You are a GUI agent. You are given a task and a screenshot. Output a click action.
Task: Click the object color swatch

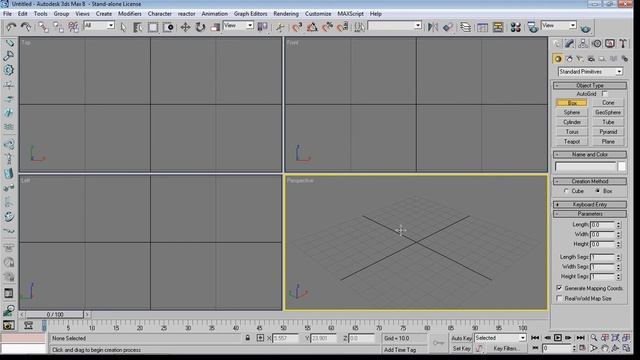(x=621, y=166)
